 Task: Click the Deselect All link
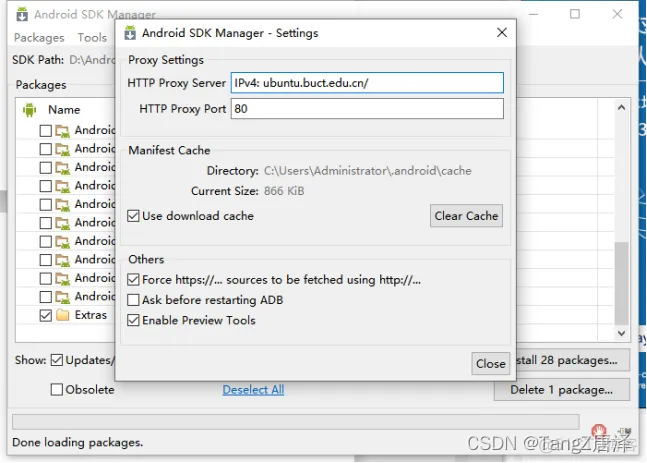tap(253, 390)
